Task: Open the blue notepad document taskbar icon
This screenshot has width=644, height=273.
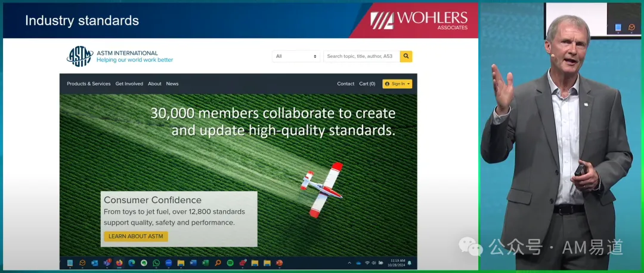Action: coord(70,263)
